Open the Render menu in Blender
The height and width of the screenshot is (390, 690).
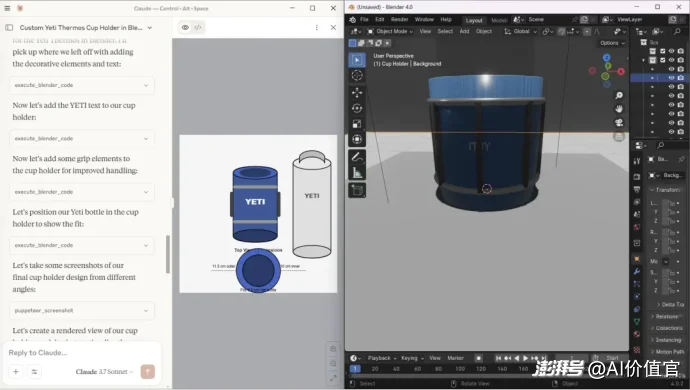coord(399,19)
